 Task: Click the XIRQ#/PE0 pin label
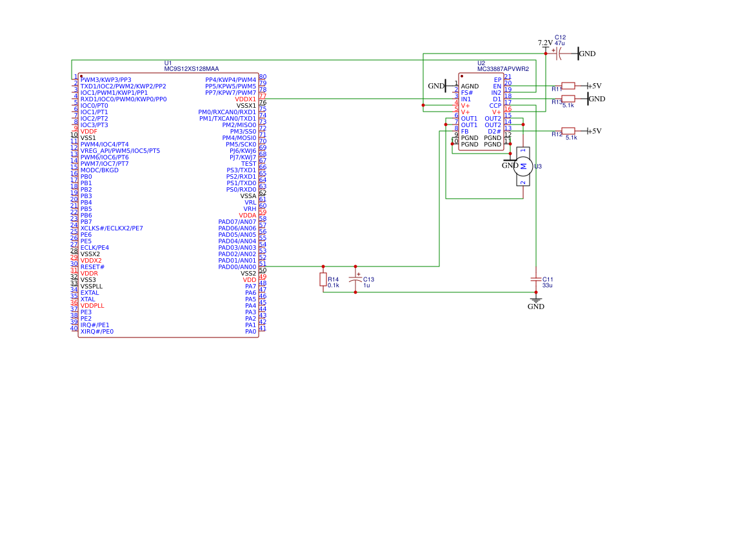(x=97, y=332)
